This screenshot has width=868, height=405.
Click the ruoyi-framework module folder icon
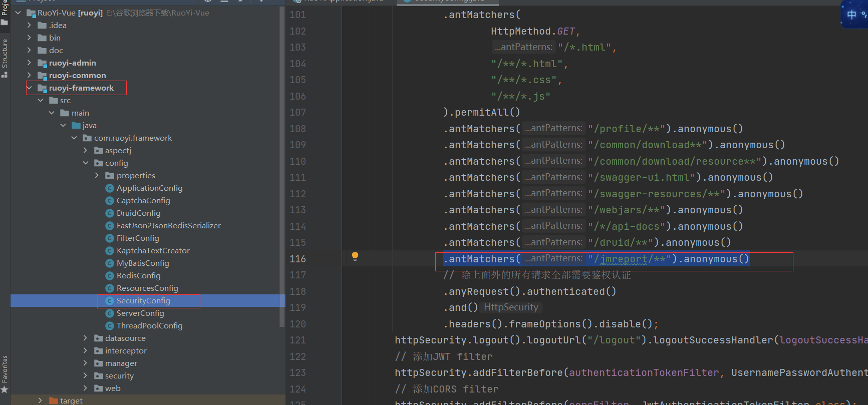(x=42, y=88)
